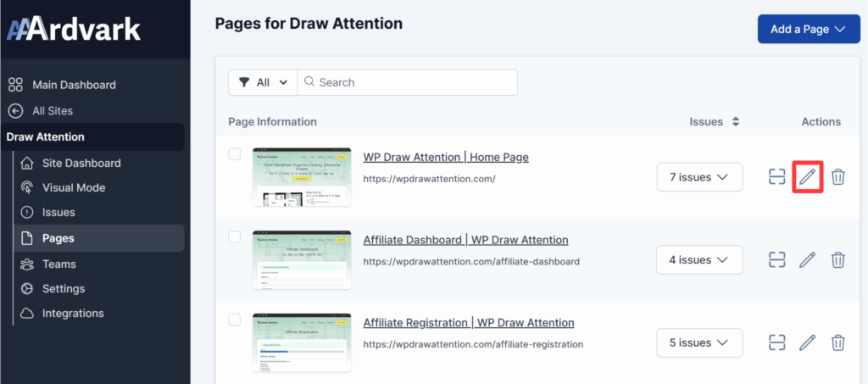Select Pages in the sidebar
The image size is (868, 384).
99,238
